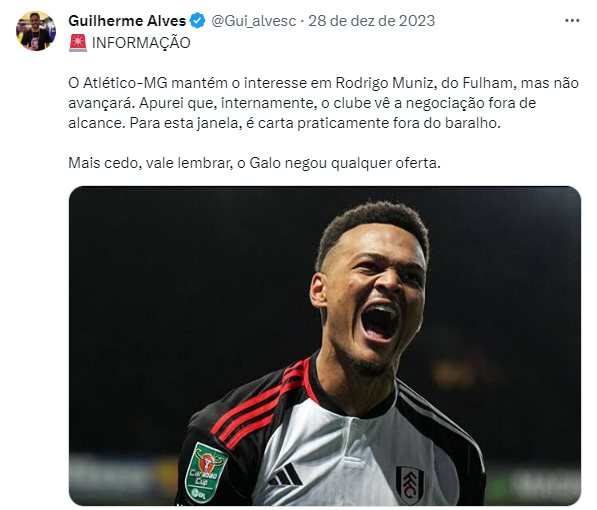This screenshot has width=597, height=510.
Task: Click the INFORMAÇÃO heading text
Action: [x=141, y=43]
